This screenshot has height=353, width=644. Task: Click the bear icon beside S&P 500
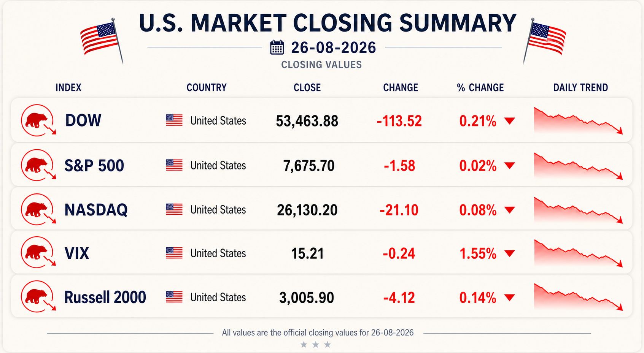pyautogui.click(x=38, y=165)
